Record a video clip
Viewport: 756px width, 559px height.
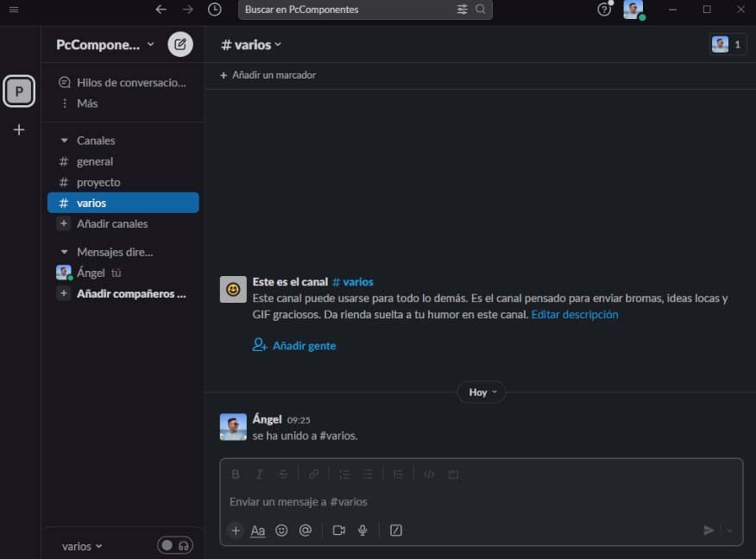pos(339,531)
